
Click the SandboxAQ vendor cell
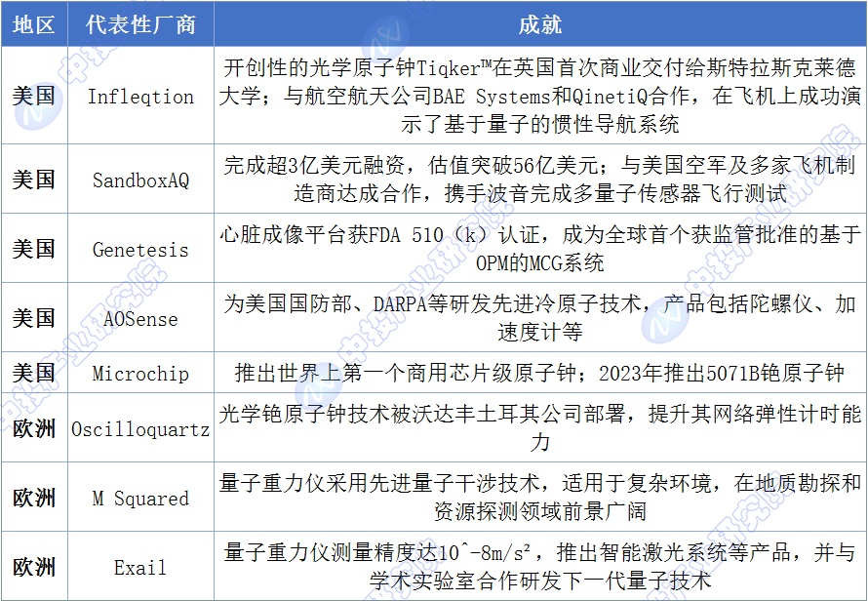click(140, 180)
